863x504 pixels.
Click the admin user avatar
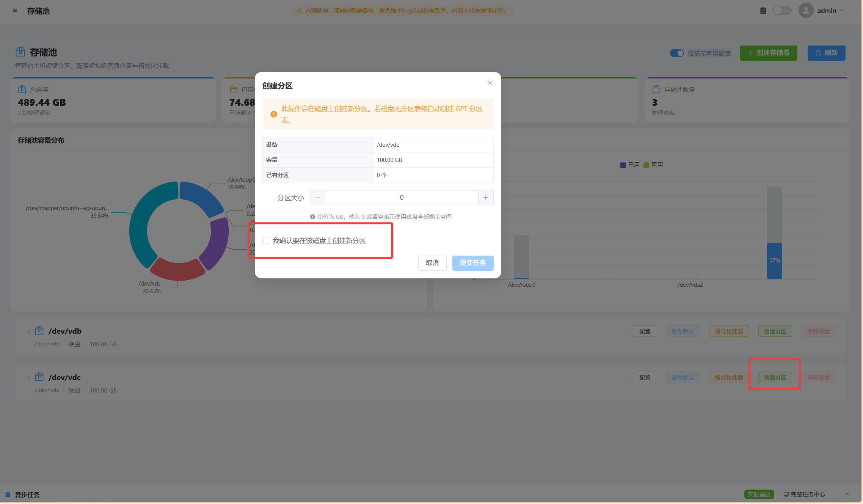click(806, 11)
